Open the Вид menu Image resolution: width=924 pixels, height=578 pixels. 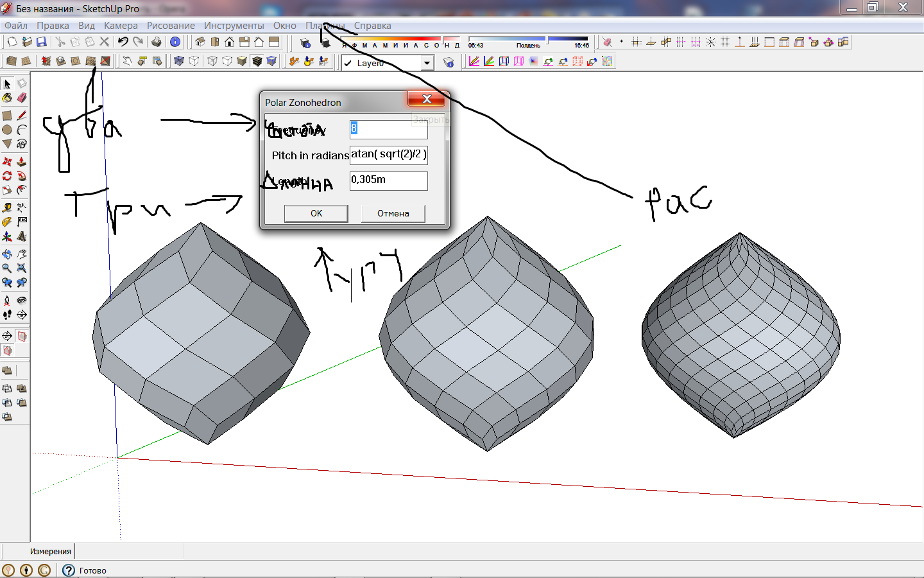point(87,26)
